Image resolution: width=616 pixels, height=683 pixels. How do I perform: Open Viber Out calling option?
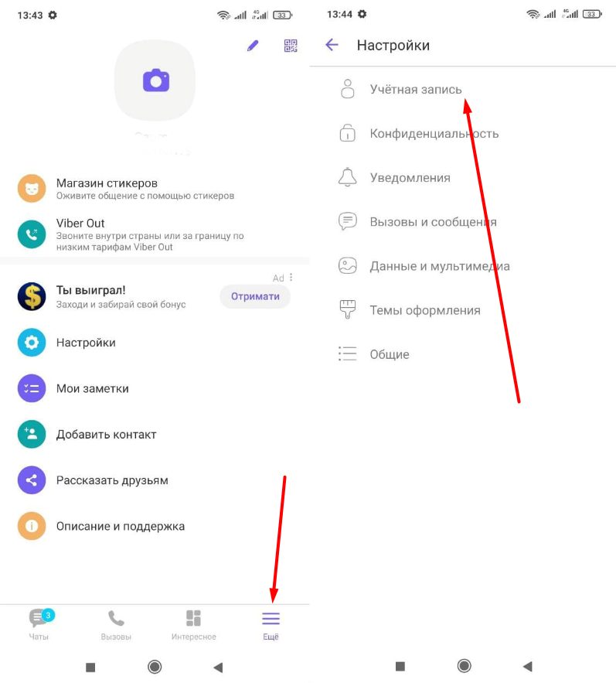pyautogui.click(x=155, y=234)
